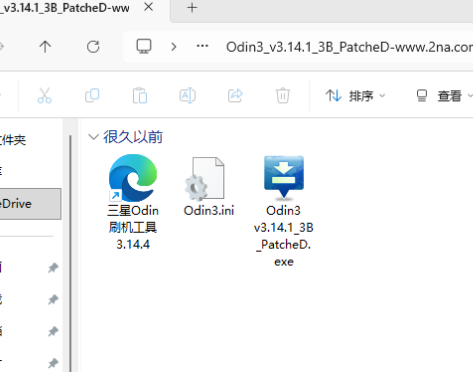
Task: Click the Rename icon in toolbar
Action: click(188, 96)
